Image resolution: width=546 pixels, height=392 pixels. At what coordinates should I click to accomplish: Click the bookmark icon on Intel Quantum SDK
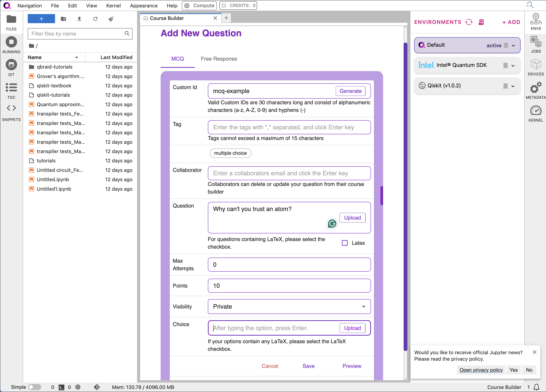(505, 66)
